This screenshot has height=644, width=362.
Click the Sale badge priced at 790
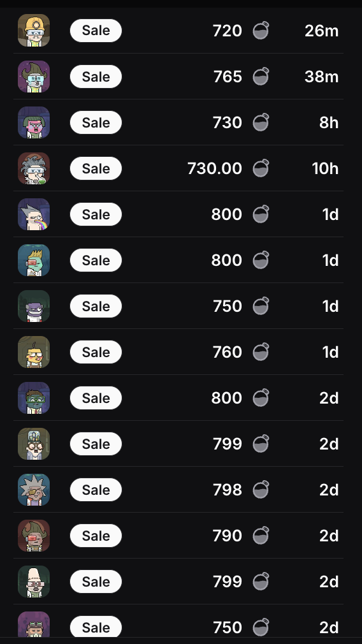click(x=96, y=536)
